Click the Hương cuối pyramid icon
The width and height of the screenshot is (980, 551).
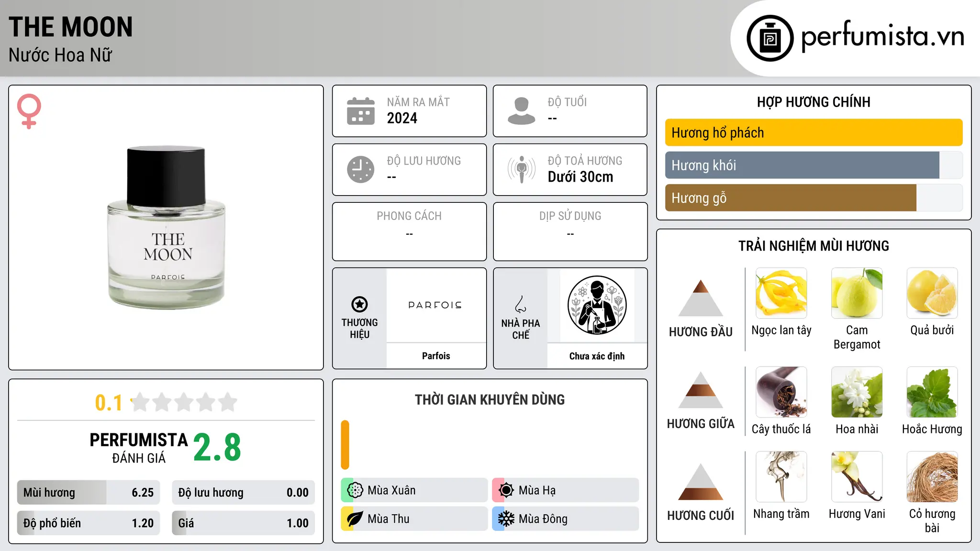point(701,482)
